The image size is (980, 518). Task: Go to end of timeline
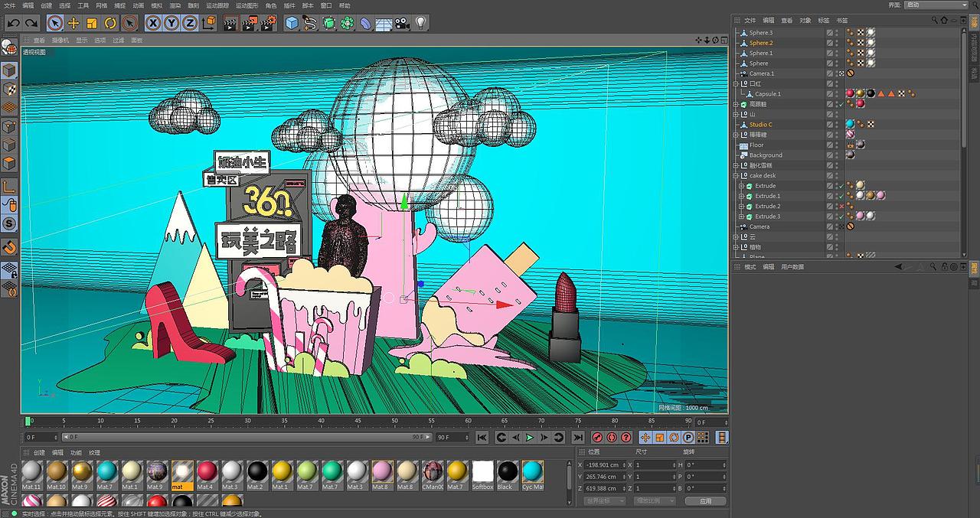pos(578,437)
